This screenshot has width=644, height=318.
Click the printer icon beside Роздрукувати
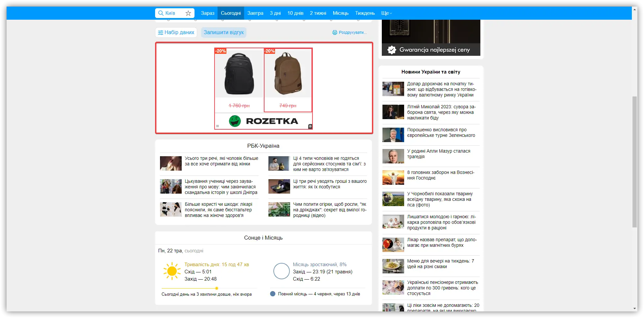click(x=335, y=32)
